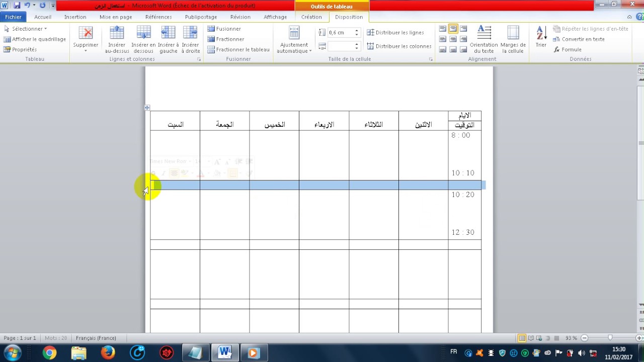The image size is (644, 362).
Task: Click Fractionner cells option
Action: [x=226, y=39]
